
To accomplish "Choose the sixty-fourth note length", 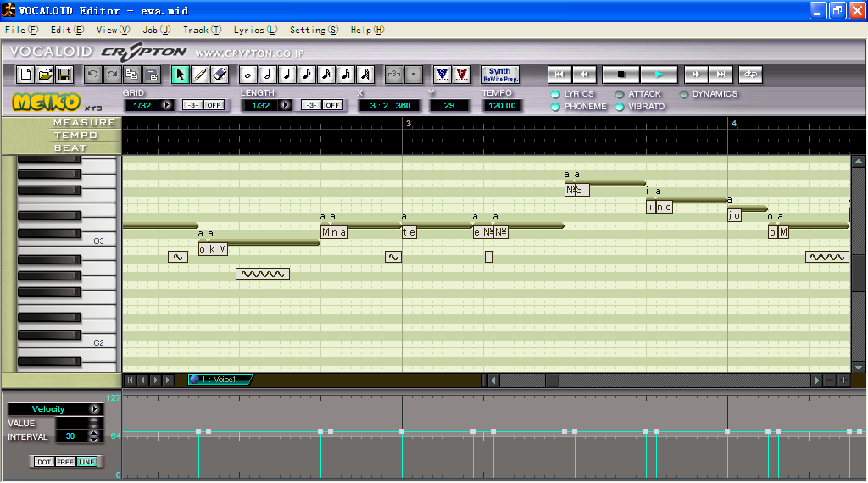I will [365, 74].
